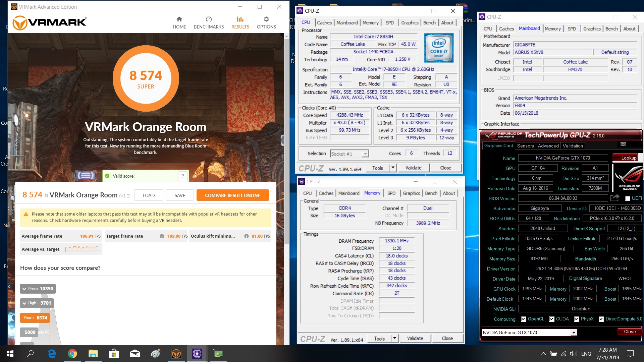Screen dimensions: 644x362
Task: Open Bench tab in top CPU-Z window
Action: tap(429, 23)
